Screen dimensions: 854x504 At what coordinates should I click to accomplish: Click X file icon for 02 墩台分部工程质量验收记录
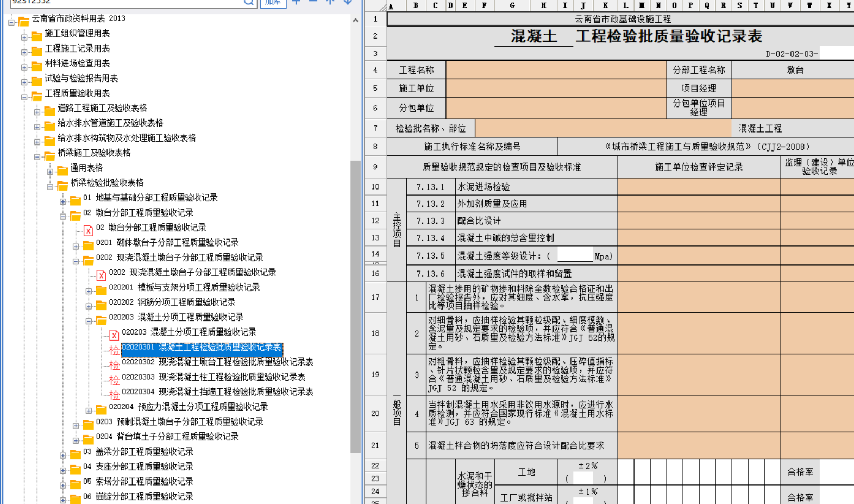click(x=88, y=230)
